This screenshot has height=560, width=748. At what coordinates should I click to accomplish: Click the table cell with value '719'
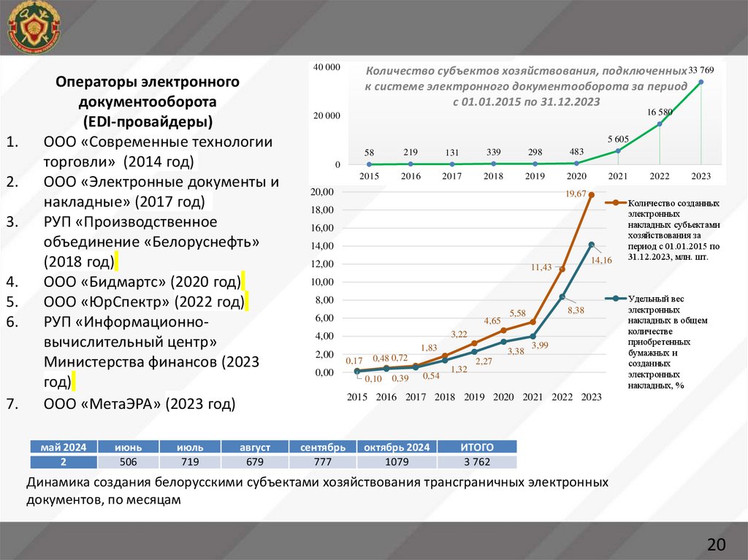[x=191, y=461]
